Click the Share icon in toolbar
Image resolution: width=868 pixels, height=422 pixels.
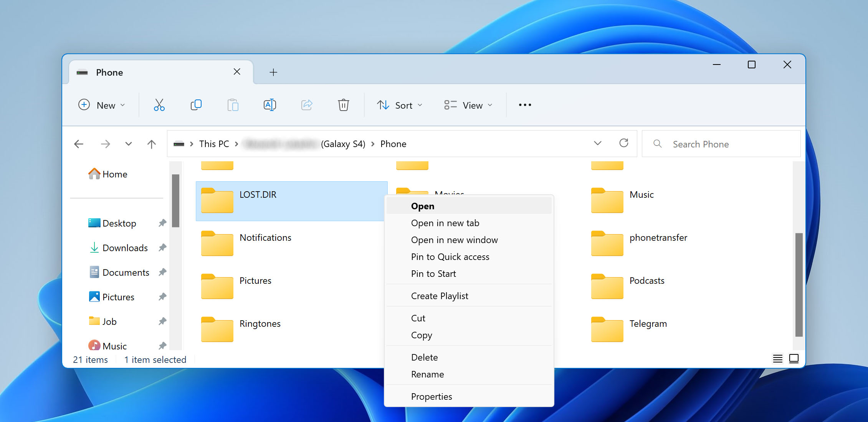(x=306, y=105)
